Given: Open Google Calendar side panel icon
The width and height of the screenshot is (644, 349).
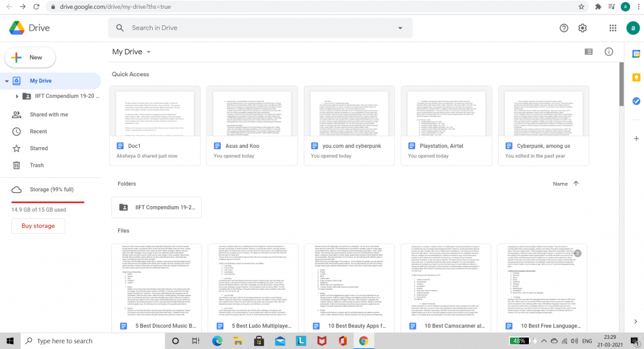Looking at the screenshot, I should pos(636,54).
